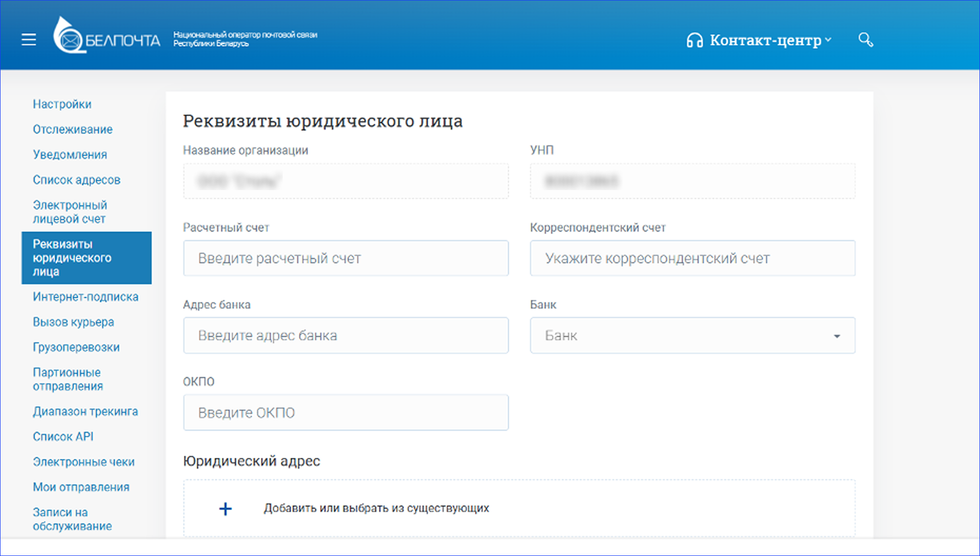The height and width of the screenshot is (556, 980).
Task: Click Добавить или выбрать из существующих
Action: 377,508
